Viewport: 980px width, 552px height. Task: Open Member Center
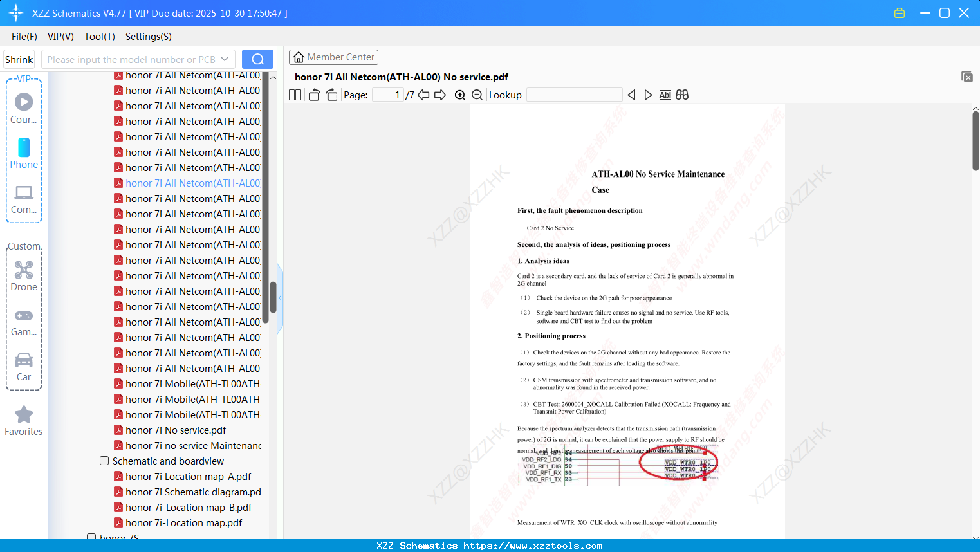[333, 57]
